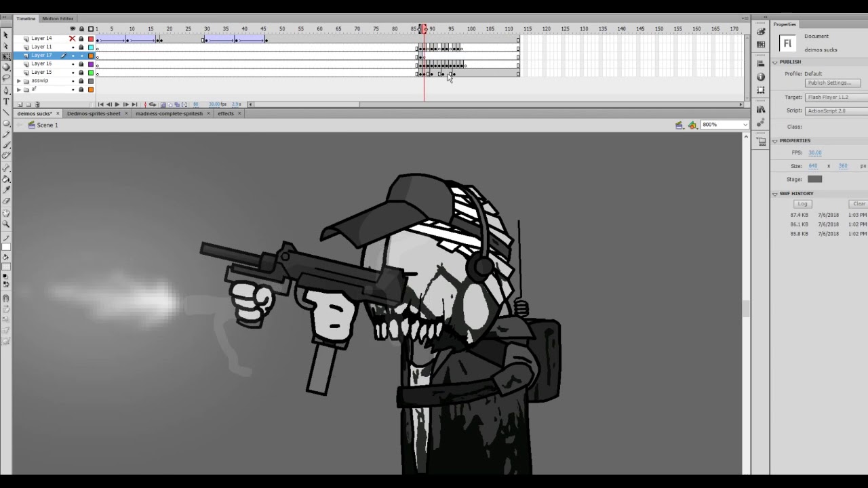Click the Log button in SWF History
868x488 pixels.
[x=802, y=204]
